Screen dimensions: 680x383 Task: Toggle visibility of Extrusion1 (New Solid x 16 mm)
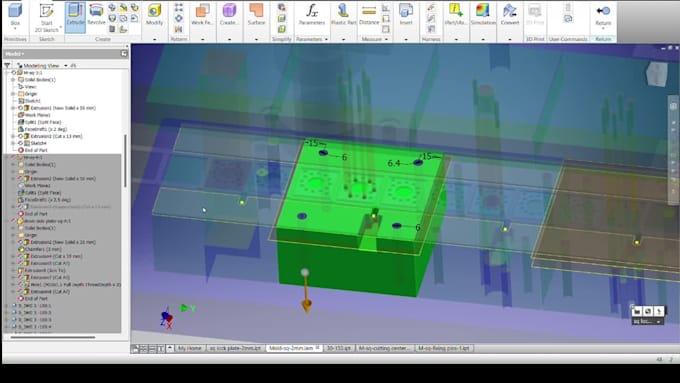tap(20, 108)
